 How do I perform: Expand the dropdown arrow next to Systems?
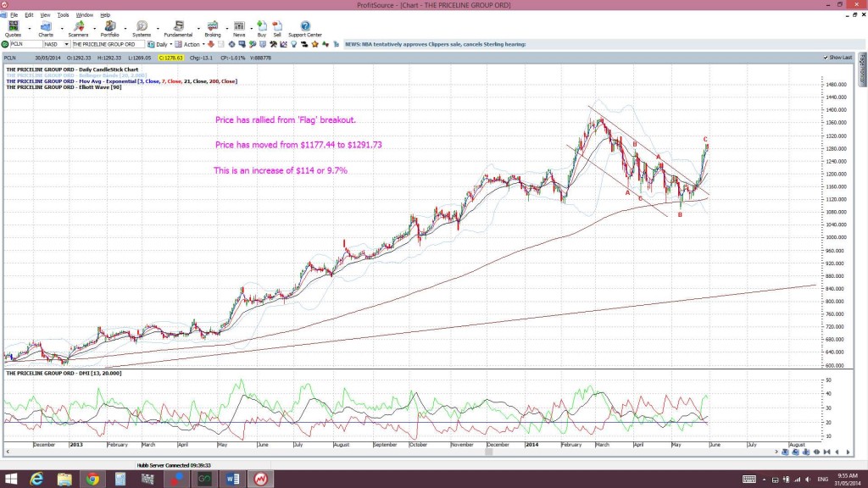click(157, 29)
